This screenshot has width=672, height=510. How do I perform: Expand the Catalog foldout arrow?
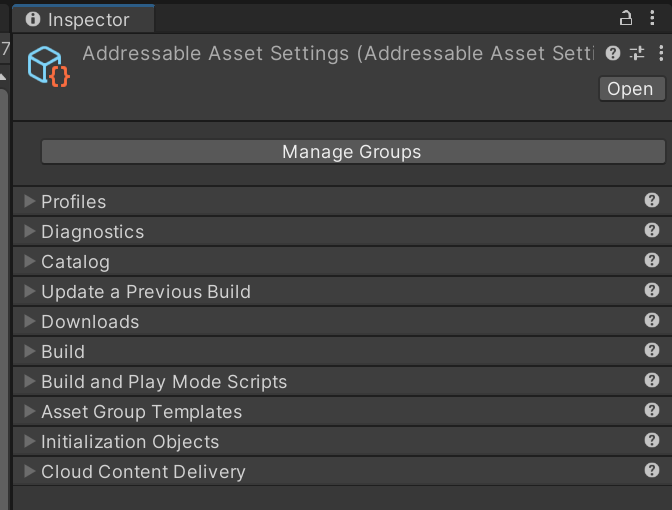[29, 262]
